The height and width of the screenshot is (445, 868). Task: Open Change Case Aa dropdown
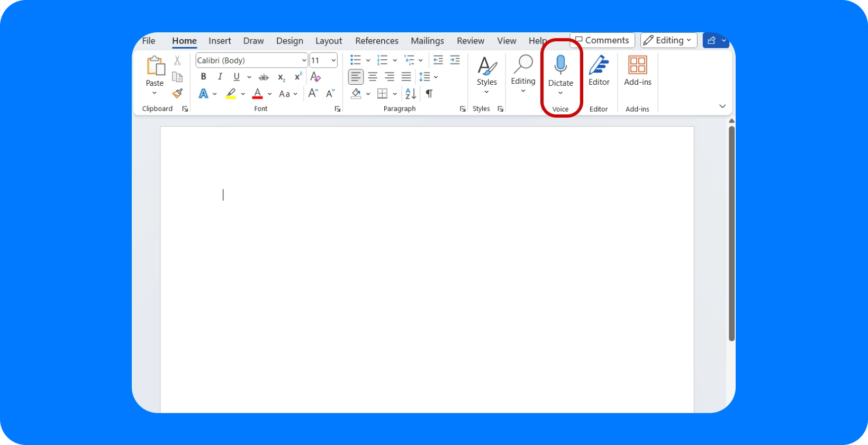[x=288, y=94]
